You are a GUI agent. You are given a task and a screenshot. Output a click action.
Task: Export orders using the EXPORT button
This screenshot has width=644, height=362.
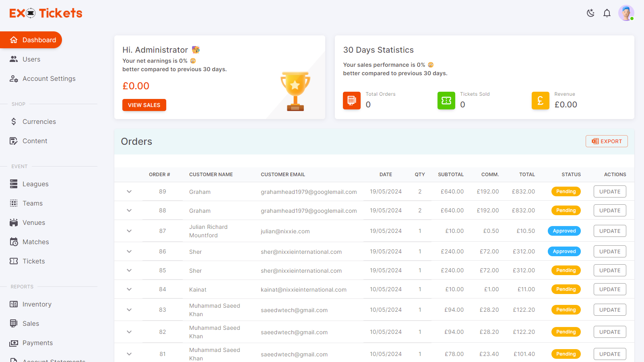tap(607, 141)
